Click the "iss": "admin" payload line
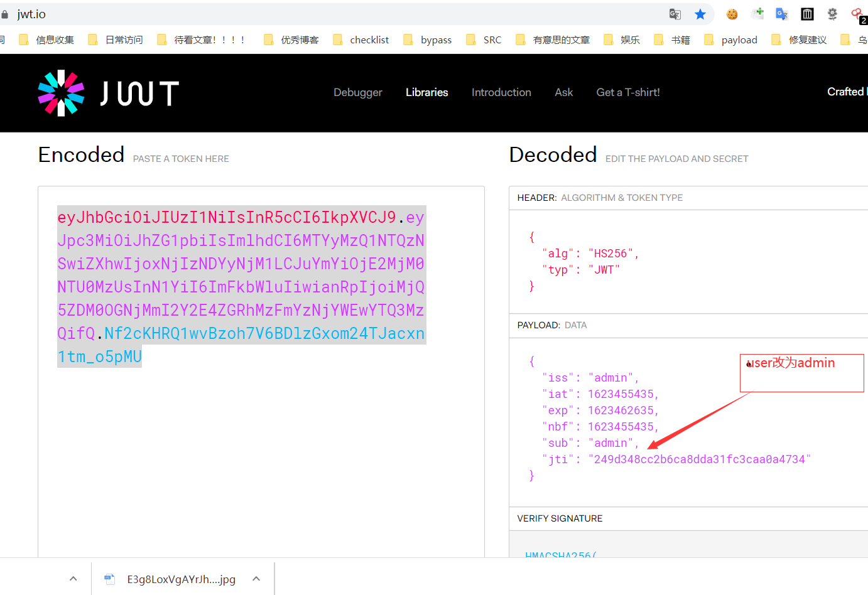Viewport: 868px width, 595px height. point(590,378)
